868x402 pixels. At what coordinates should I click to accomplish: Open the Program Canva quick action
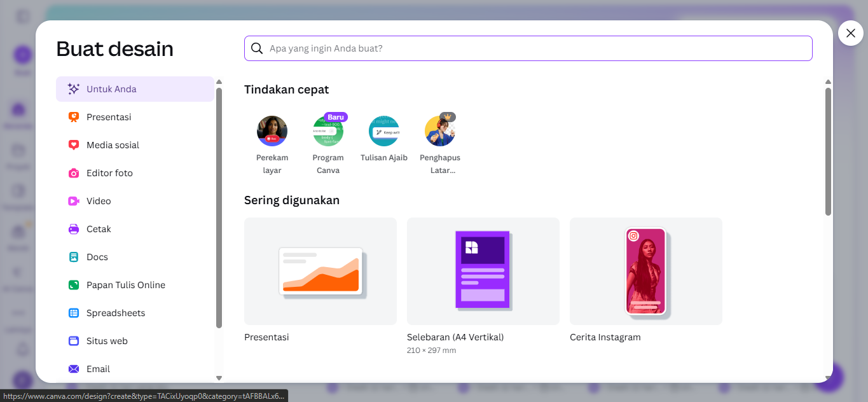click(328, 131)
